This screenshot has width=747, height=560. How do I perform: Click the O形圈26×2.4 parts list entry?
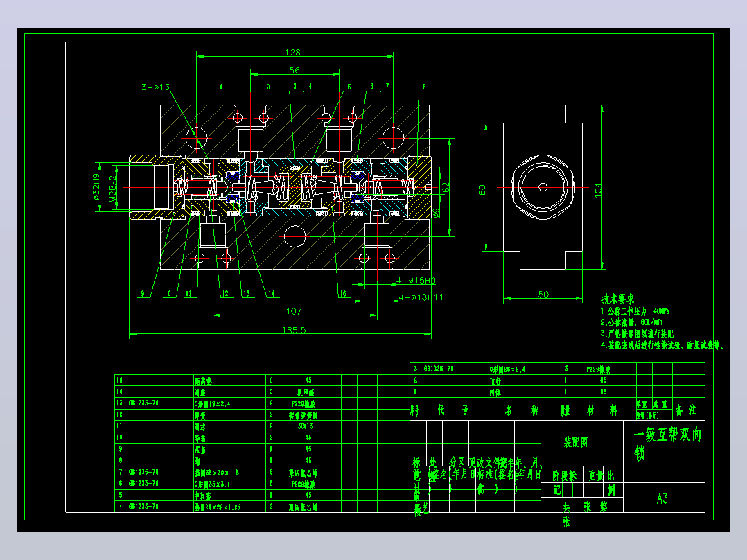[507, 369]
